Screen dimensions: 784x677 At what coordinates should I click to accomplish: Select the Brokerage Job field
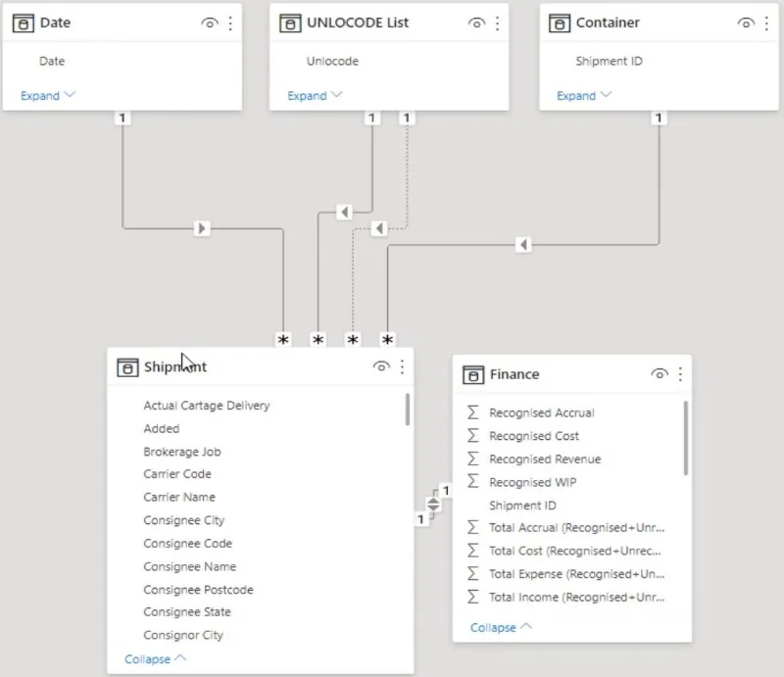(x=182, y=452)
